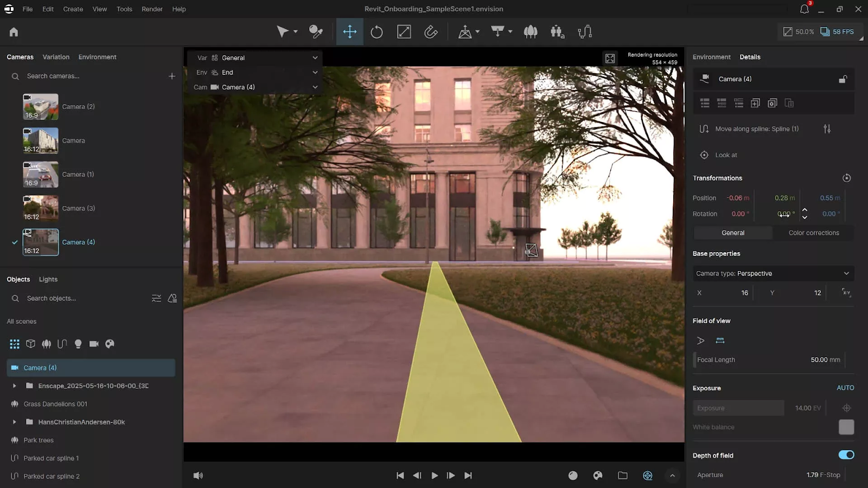Open the notifications bell
This screenshot has height=488, width=868.
[x=805, y=9]
